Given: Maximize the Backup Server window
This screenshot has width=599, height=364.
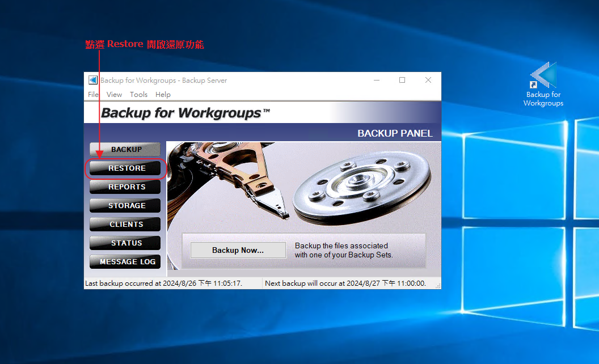Looking at the screenshot, I should click(402, 80).
